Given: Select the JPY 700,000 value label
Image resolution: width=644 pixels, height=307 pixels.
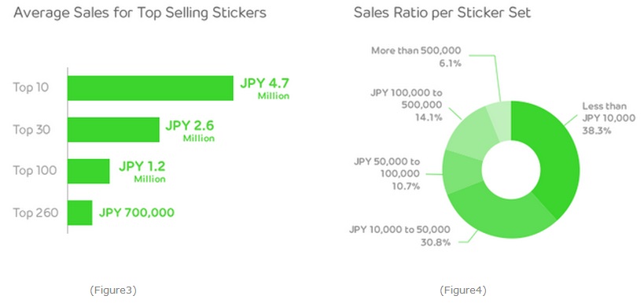Looking at the screenshot, I should pyautogui.click(x=136, y=213).
